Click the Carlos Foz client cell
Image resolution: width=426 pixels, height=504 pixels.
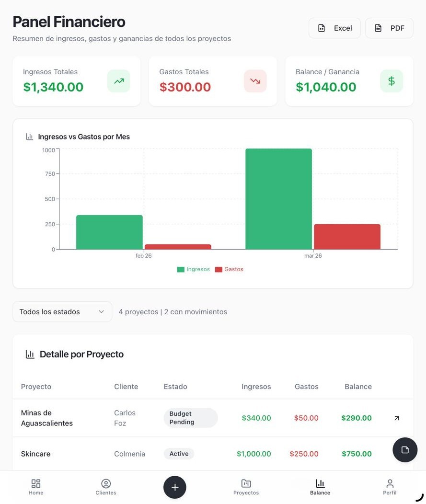tap(125, 418)
